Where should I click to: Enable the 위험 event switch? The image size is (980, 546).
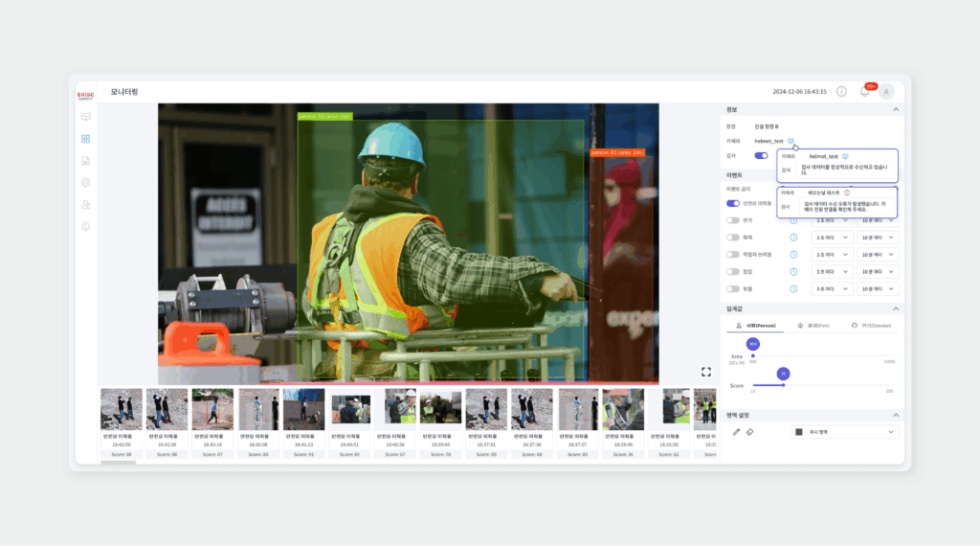click(732, 289)
